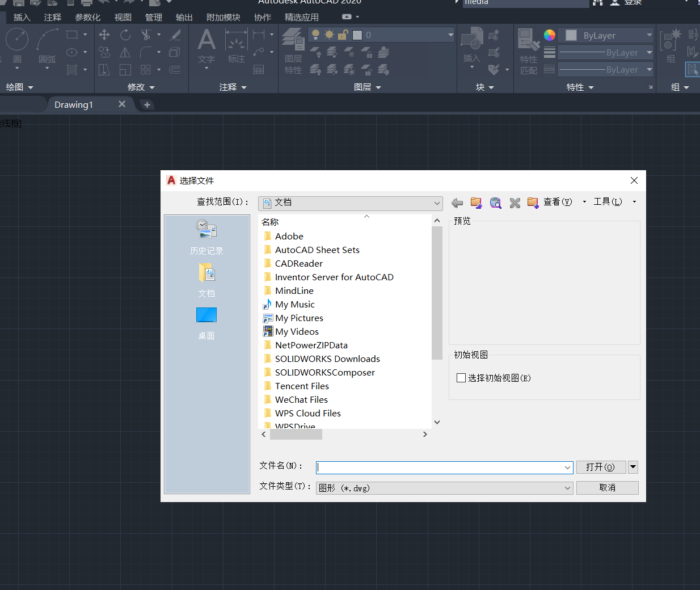Enable the 选择初始视图 checkbox

point(461,378)
